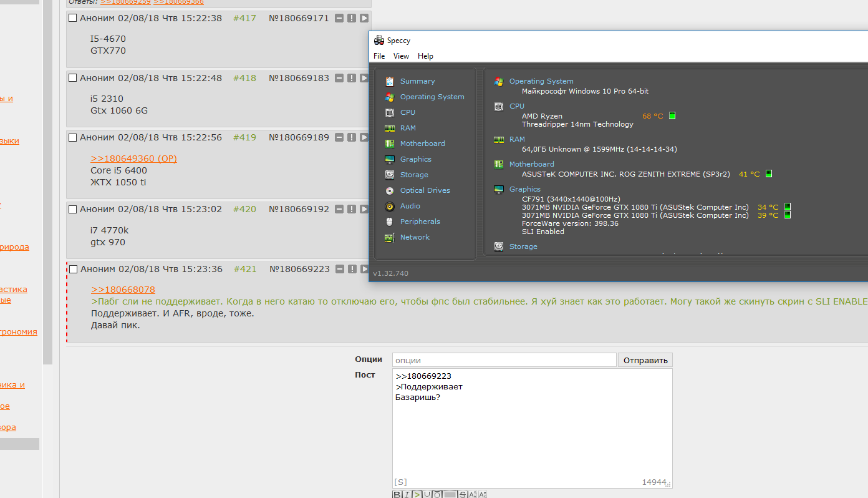Insert green quote markup button
Image resolution: width=868 pixels, height=498 pixels.
(417, 494)
